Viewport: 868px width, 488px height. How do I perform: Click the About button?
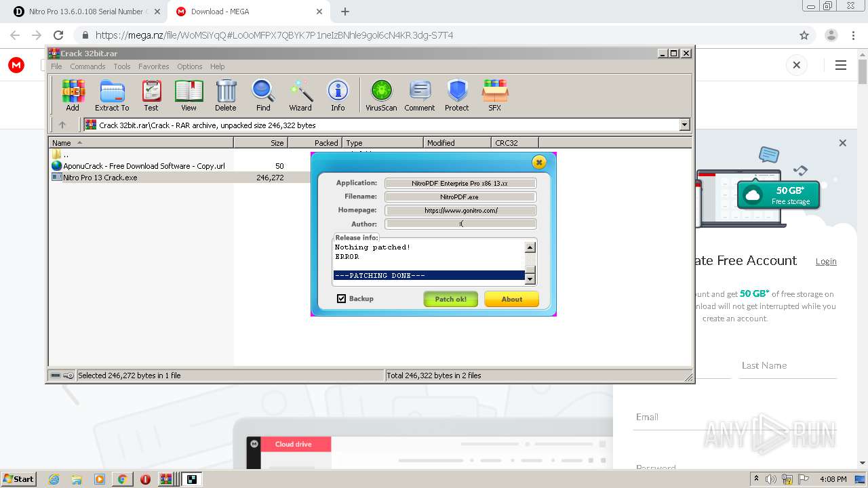click(x=512, y=299)
